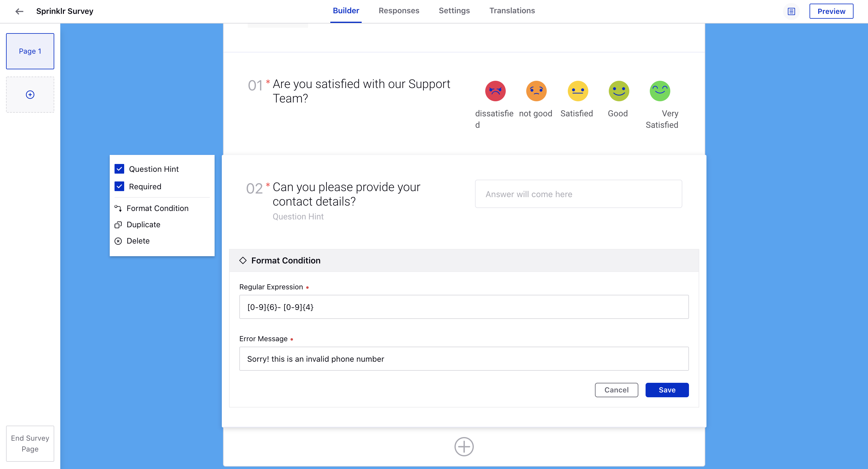Click the Delete icon in context menu
Viewport: 868px width, 469px height.
[118, 241]
